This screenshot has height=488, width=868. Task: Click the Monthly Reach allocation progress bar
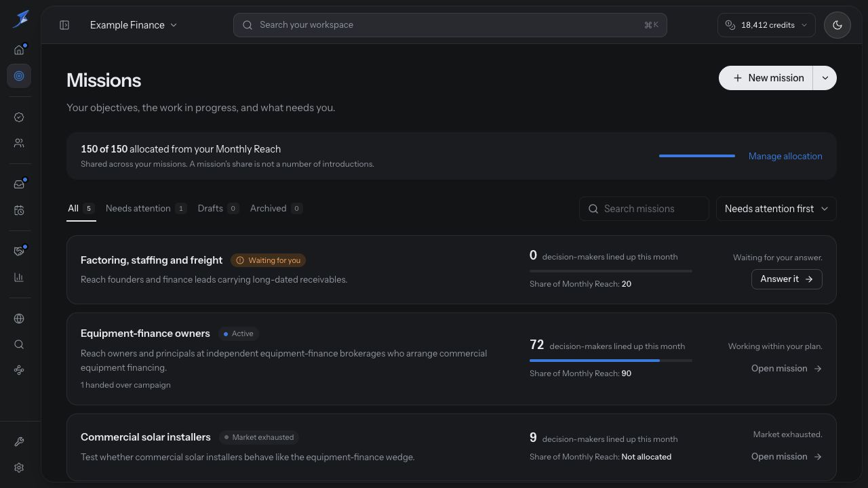click(697, 156)
